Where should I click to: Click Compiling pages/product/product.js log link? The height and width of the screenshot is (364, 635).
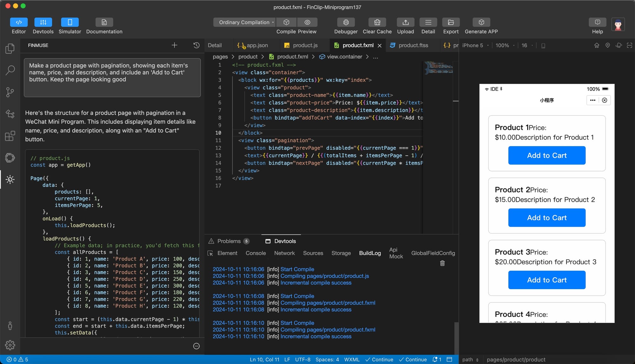tap(324, 276)
